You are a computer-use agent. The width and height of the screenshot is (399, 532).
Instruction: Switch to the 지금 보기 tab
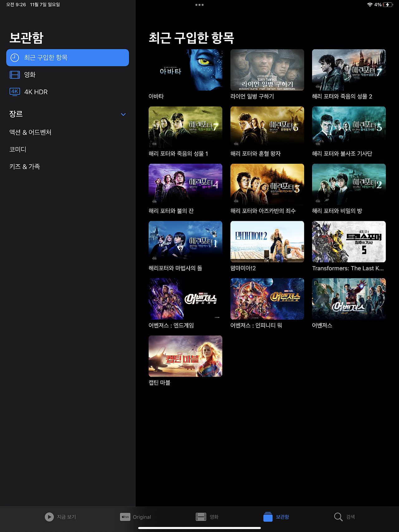60,517
